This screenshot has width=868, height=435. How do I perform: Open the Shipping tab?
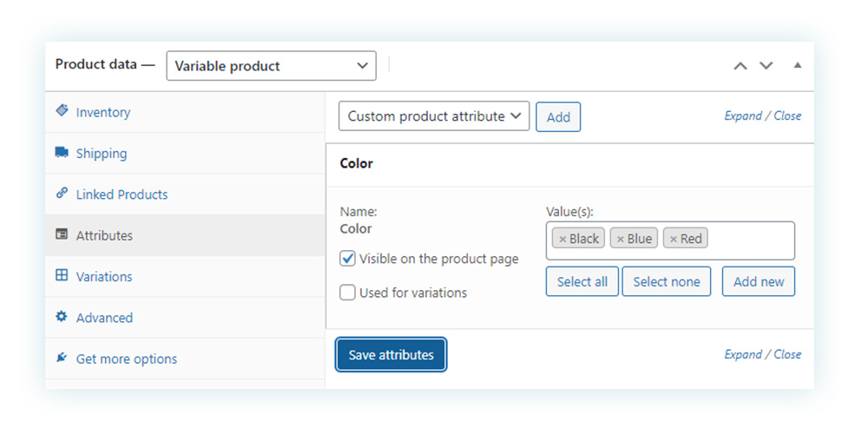pos(185,154)
